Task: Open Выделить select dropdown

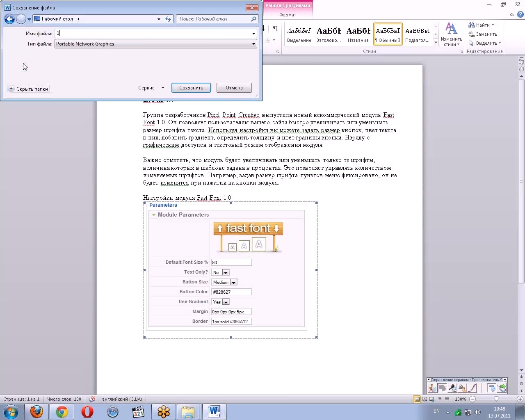Action: (484, 43)
